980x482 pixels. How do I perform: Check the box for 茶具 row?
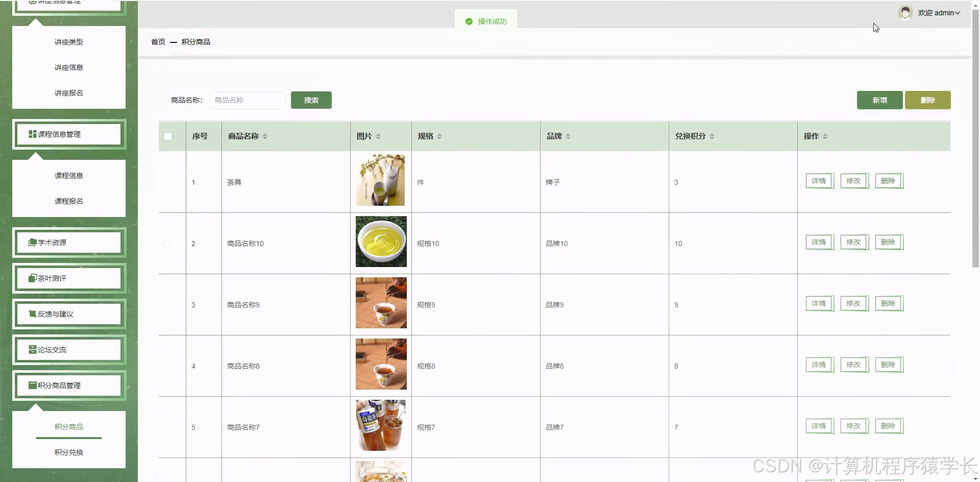[167, 182]
